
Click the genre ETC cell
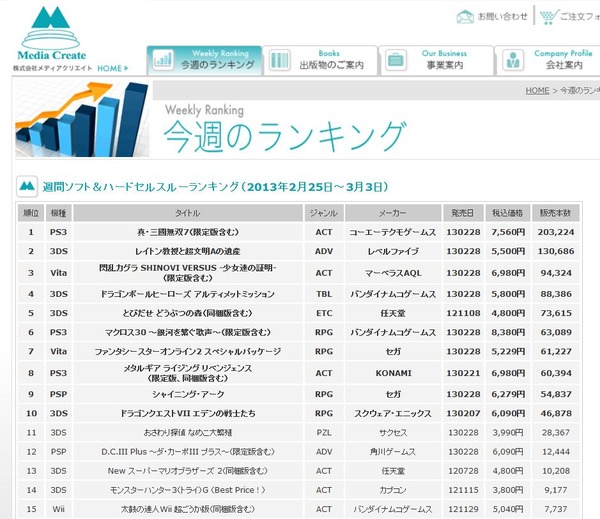click(324, 313)
